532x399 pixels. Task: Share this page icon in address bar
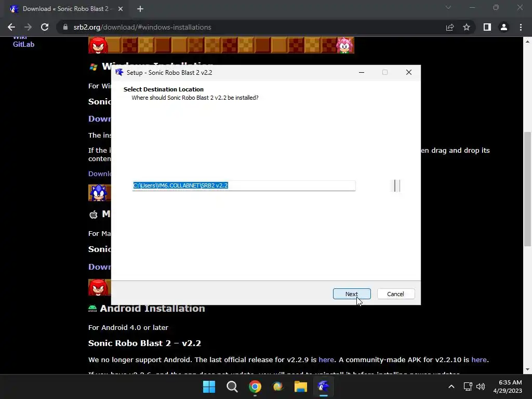(450, 27)
